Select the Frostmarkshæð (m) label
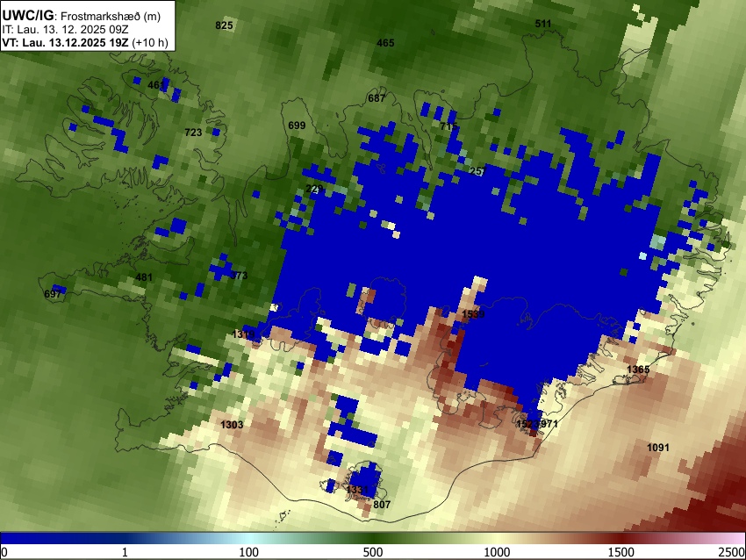Screen dimensions: 746x560 111,16
